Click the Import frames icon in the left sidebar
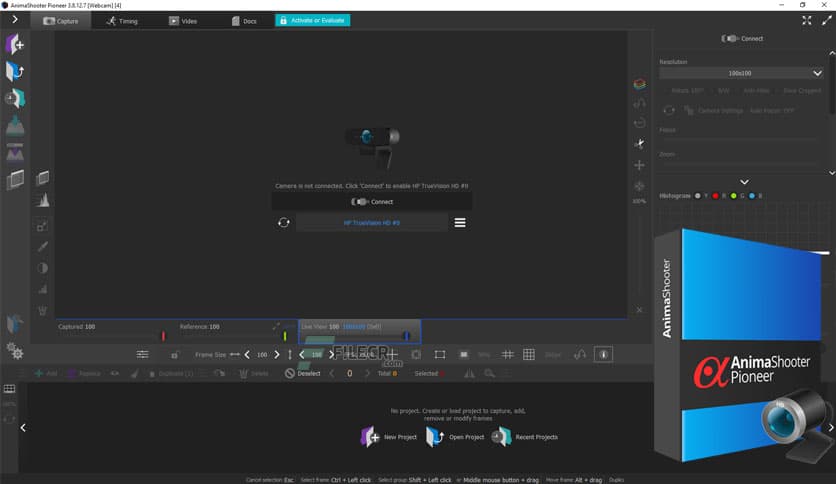The image size is (836, 484). [x=14, y=125]
